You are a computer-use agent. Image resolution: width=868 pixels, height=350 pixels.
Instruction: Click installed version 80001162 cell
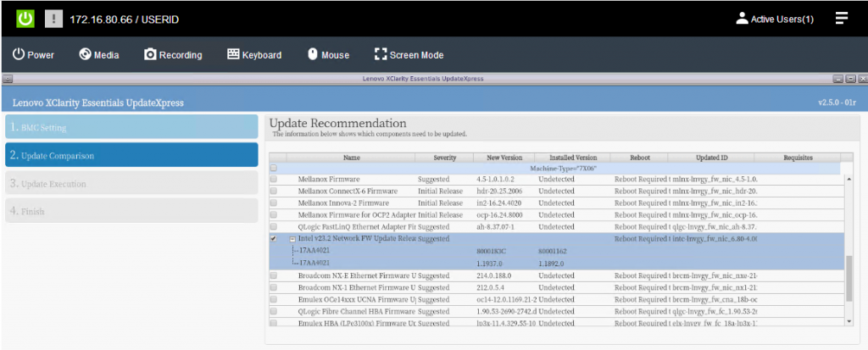553,251
